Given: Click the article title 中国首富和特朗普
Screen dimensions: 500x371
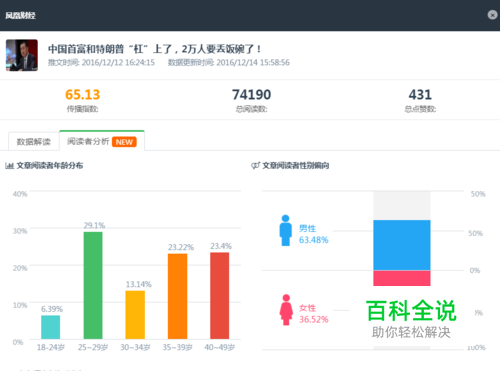Looking at the screenshot, I should 154,49.
